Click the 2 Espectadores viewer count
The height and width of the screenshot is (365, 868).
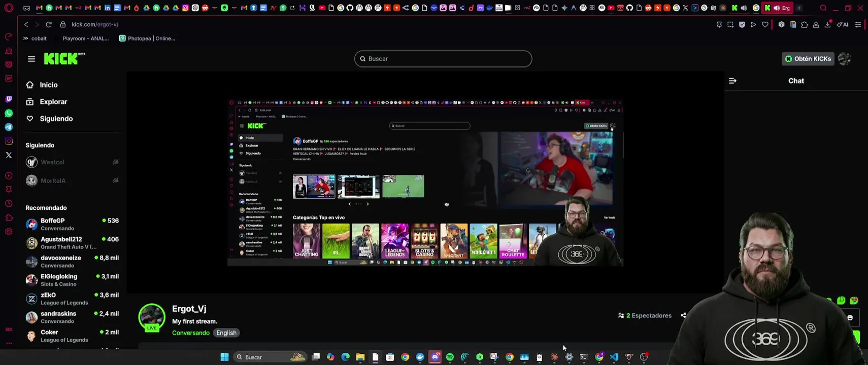pyautogui.click(x=645, y=315)
